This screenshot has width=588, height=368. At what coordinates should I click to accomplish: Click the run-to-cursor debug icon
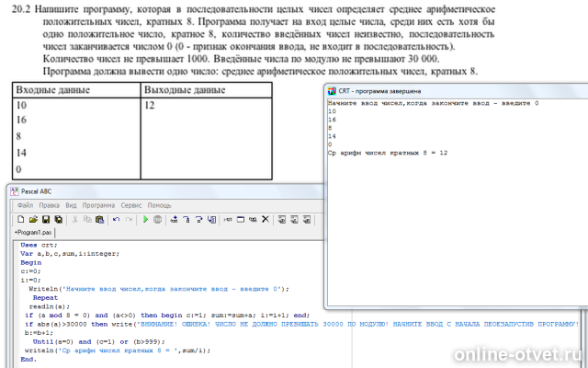[x=212, y=219]
